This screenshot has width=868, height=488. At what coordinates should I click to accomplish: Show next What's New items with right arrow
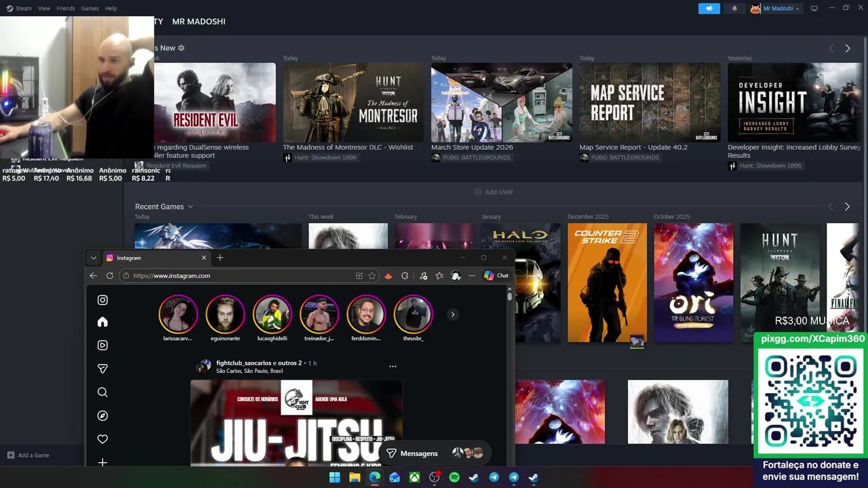pyautogui.click(x=848, y=49)
